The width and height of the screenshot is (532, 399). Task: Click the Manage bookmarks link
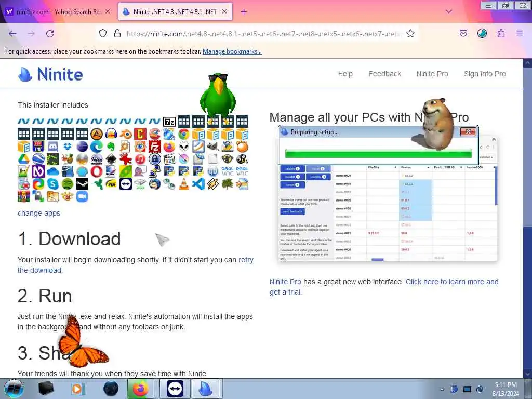[232, 51]
